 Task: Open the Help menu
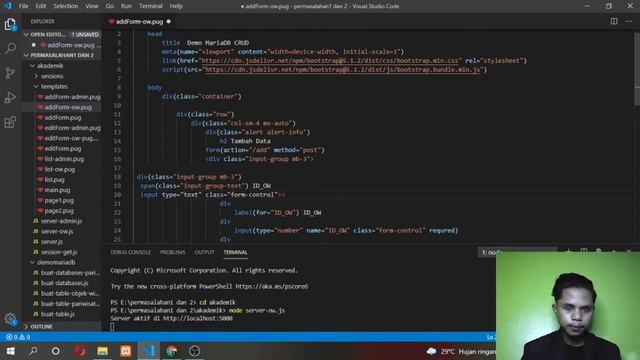176,6
